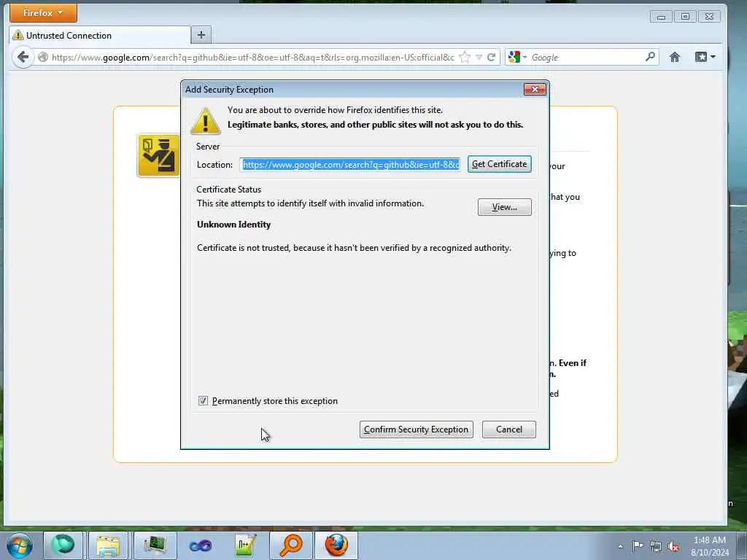Click the yellow warning triangle in dialog
Image resolution: width=747 pixels, height=560 pixels.
(205, 122)
